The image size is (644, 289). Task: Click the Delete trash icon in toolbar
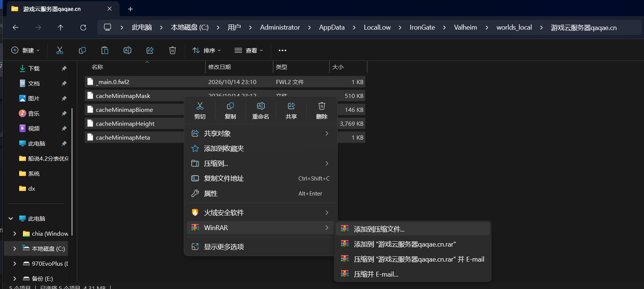(x=173, y=50)
